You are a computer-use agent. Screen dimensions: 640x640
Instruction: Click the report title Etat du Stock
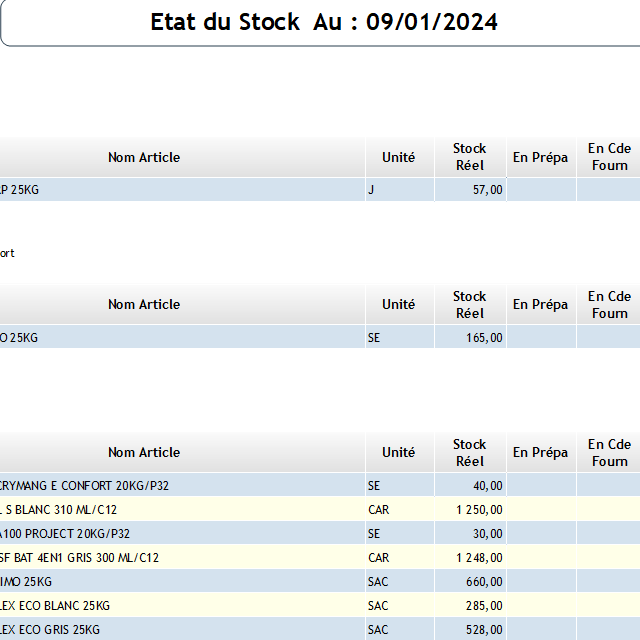coord(323,22)
